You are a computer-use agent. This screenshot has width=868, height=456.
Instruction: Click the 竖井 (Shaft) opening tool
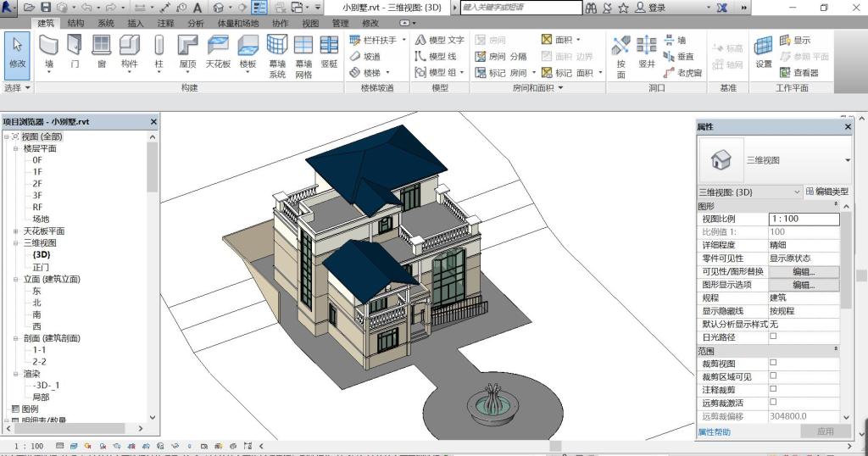pos(646,51)
